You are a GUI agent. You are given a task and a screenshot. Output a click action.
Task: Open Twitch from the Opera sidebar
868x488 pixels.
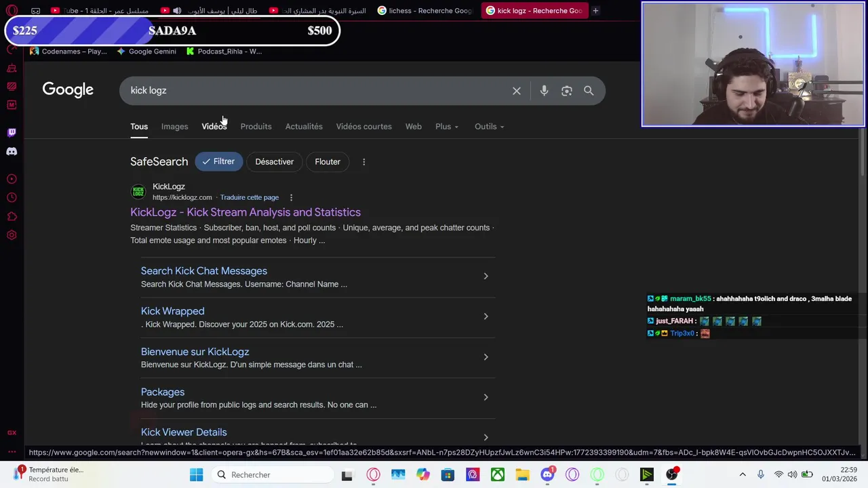click(x=12, y=132)
